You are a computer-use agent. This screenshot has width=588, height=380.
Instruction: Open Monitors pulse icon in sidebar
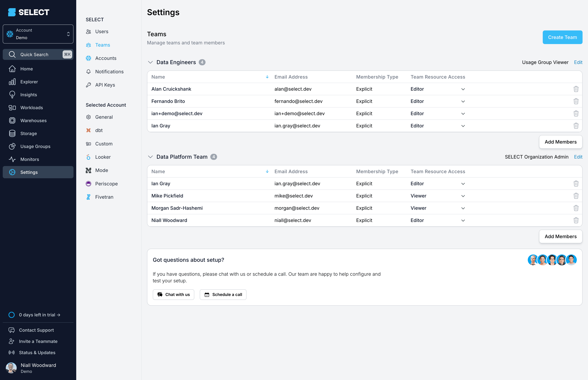click(12, 159)
